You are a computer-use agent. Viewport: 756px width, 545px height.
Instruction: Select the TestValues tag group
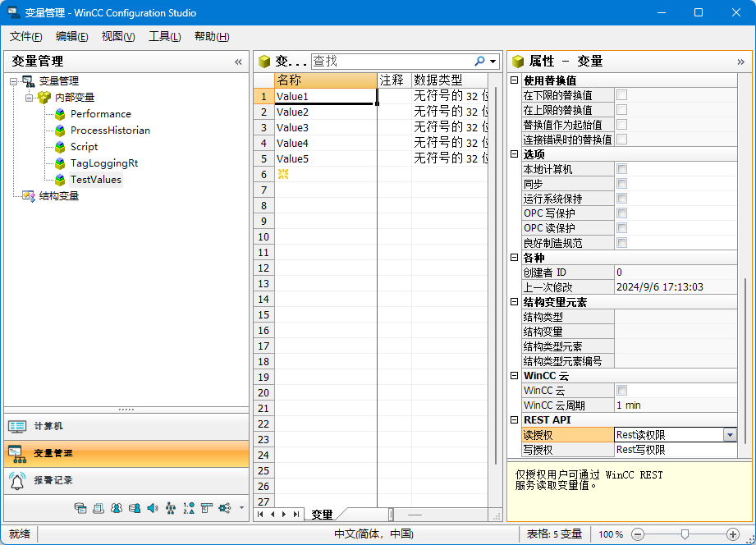point(95,180)
